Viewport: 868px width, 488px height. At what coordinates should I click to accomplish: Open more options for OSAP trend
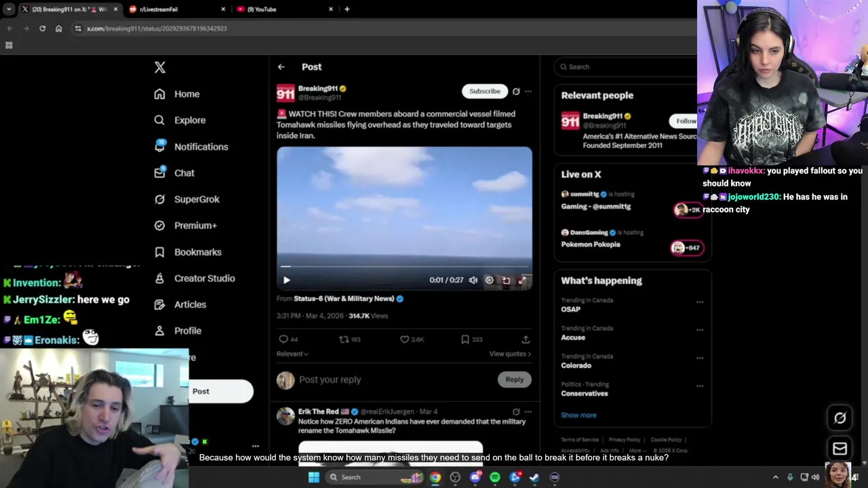[700, 302]
